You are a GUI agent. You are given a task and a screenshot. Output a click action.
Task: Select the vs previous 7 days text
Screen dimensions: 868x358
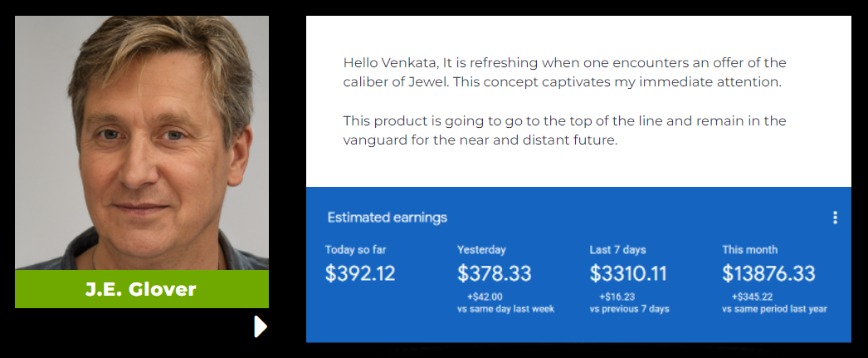click(629, 309)
